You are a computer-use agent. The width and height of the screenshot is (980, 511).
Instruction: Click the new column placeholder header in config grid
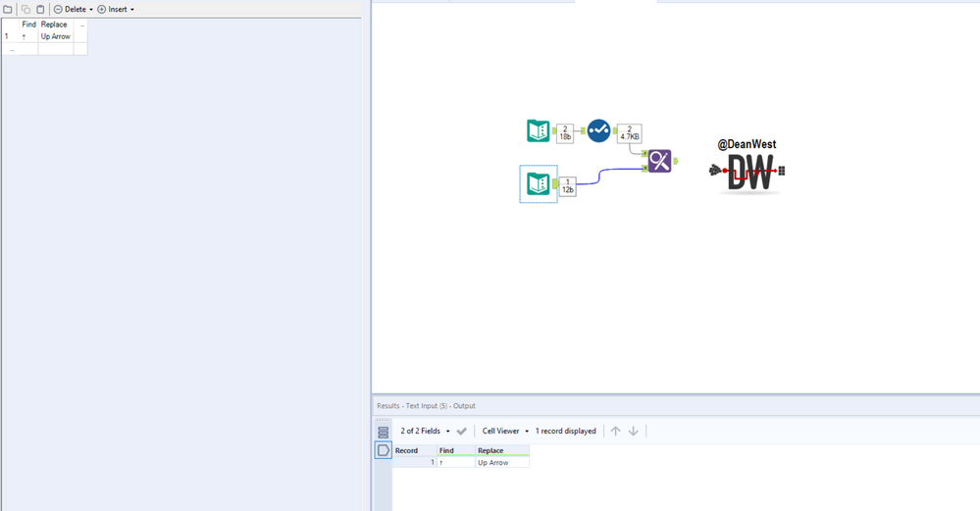[80, 25]
